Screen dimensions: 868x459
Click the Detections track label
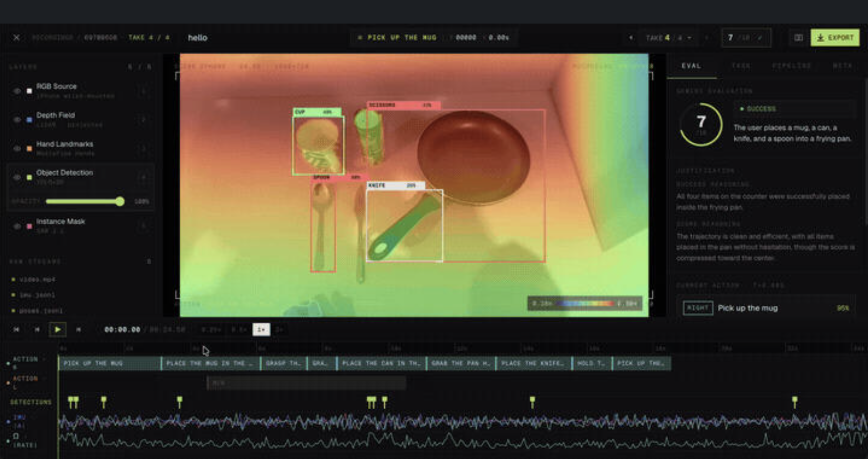pos(31,402)
